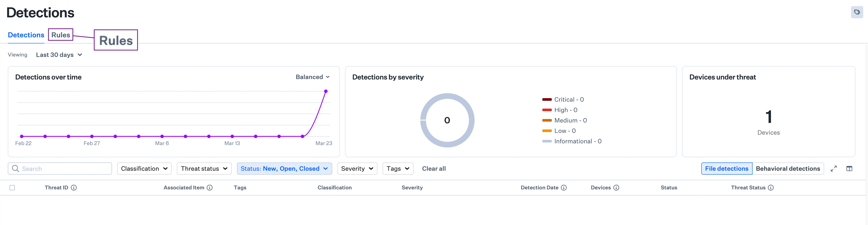This screenshot has height=225, width=868.
Task: Click the Associated Item info icon
Action: [x=210, y=188]
